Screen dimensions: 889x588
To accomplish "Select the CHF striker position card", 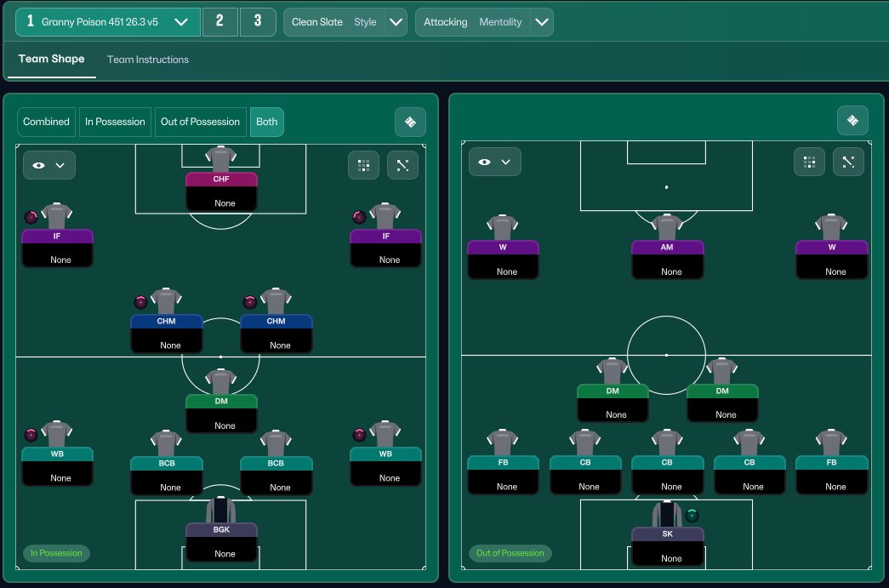I will coord(221,191).
